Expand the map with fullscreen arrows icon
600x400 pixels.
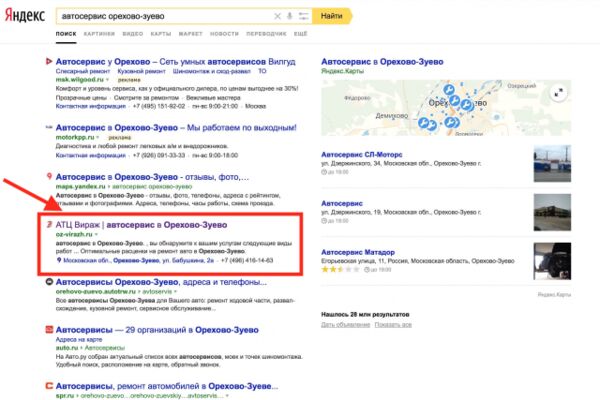point(559,93)
